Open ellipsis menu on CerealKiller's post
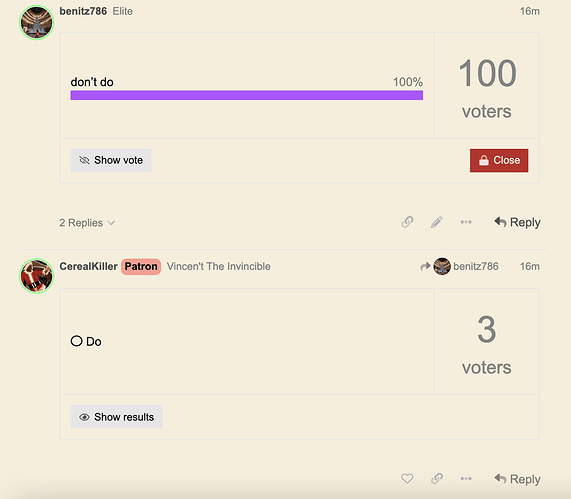 (466, 478)
